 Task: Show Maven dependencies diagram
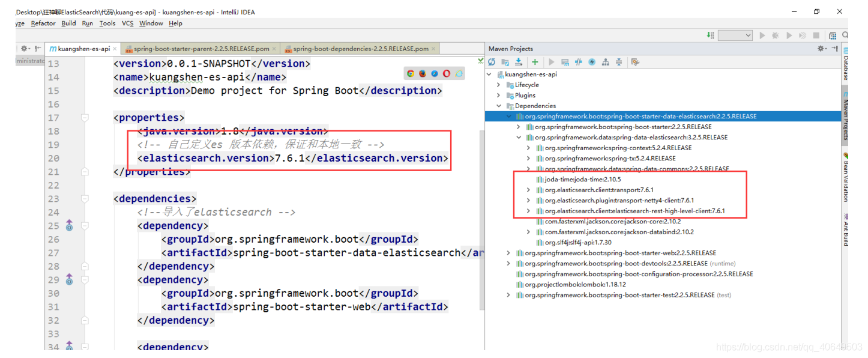(x=605, y=62)
